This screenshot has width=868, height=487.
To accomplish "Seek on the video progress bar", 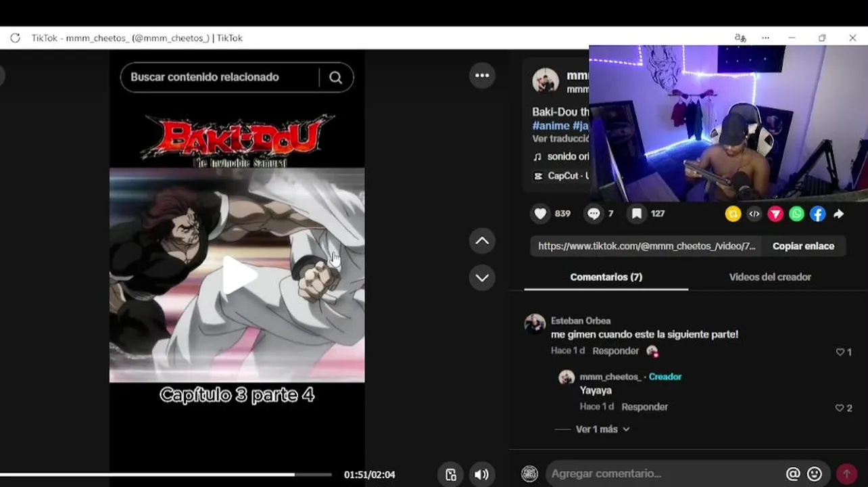I will 166,474.
